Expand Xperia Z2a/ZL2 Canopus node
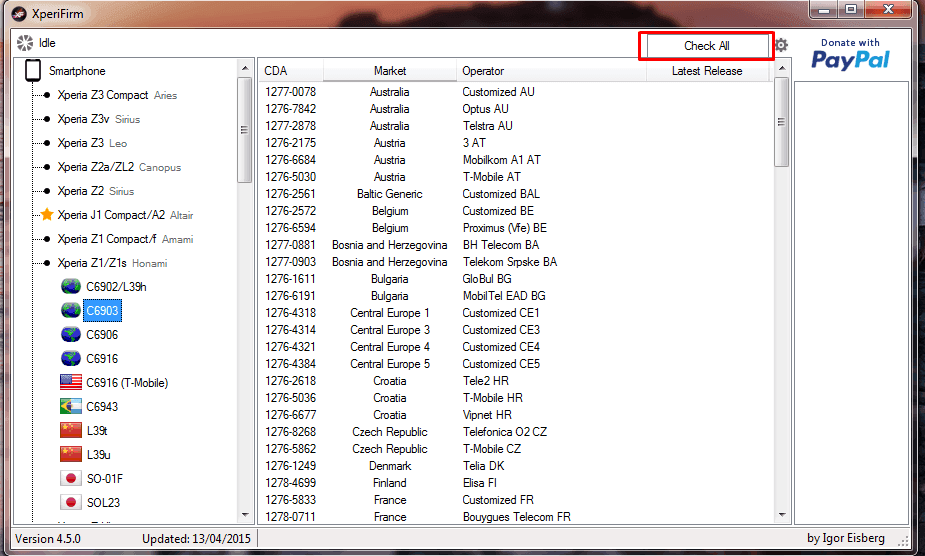Viewport: 925px width, 556px height. tap(47, 167)
